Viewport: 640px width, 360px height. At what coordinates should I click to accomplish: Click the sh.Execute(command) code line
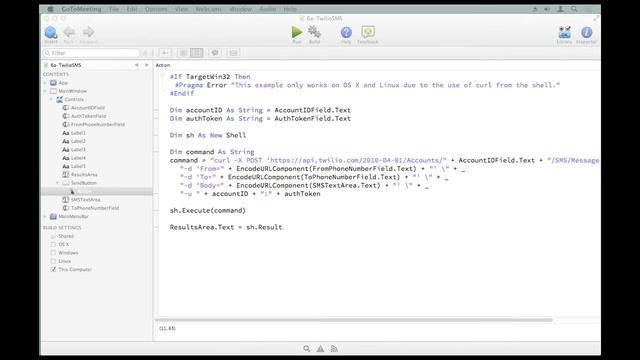(208, 211)
